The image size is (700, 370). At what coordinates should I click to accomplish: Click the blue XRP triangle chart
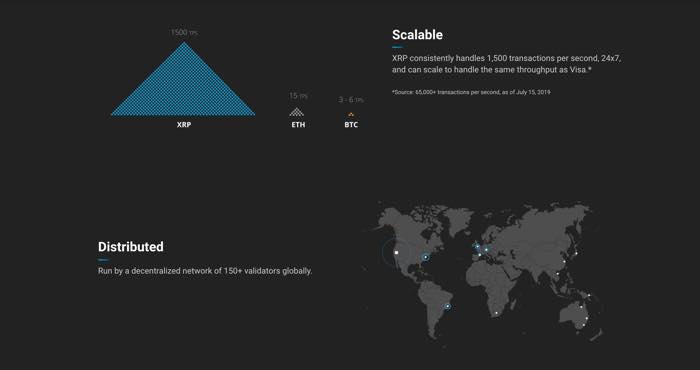(183, 79)
